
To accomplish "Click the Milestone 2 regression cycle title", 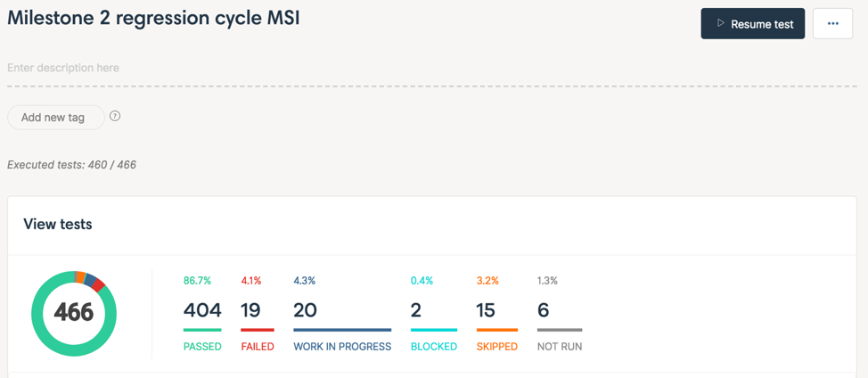I will click(153, 18).
